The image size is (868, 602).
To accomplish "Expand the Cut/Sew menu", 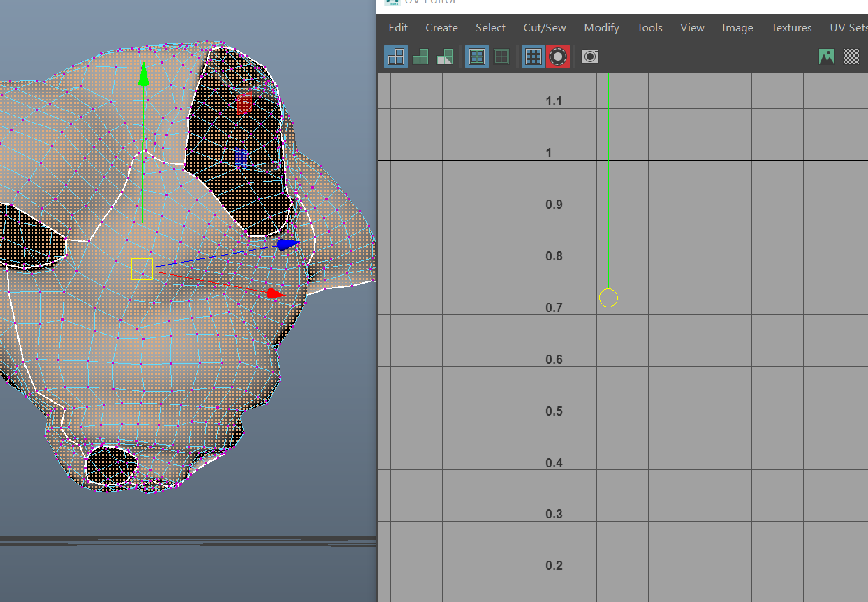I will (x=545, y=28).
